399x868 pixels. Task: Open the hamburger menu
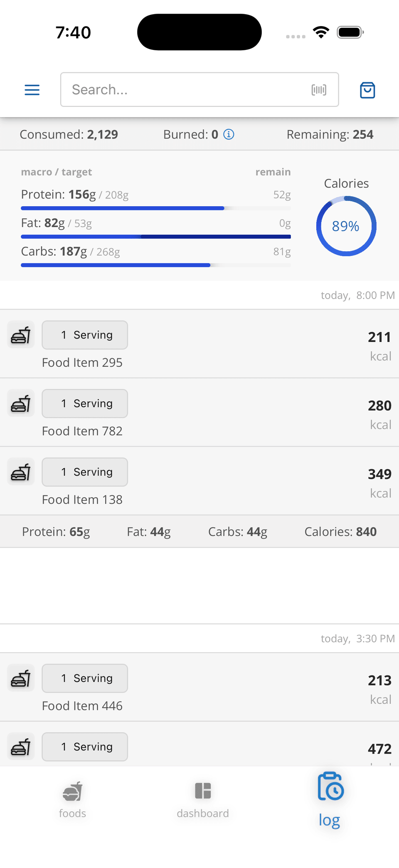pos(32,90)
